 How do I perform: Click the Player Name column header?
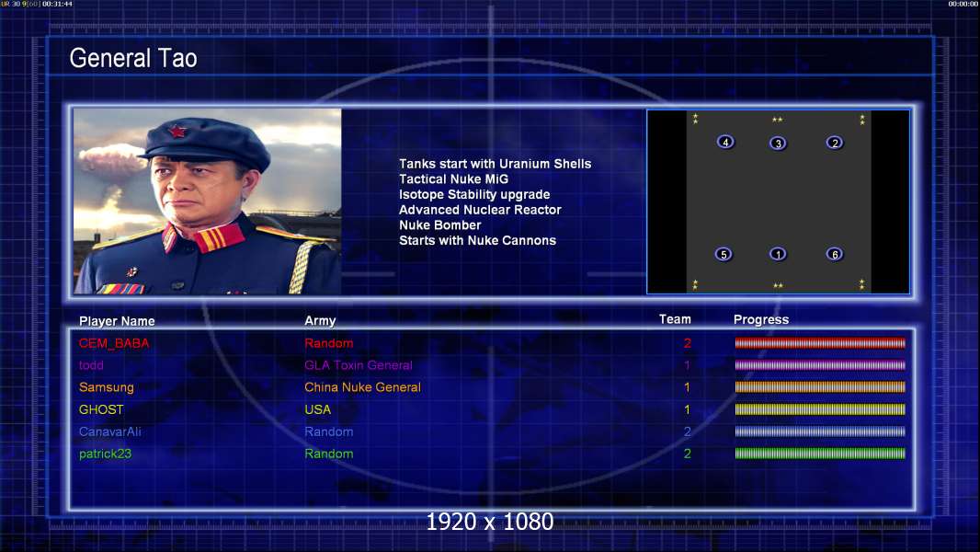click(117, 321)
